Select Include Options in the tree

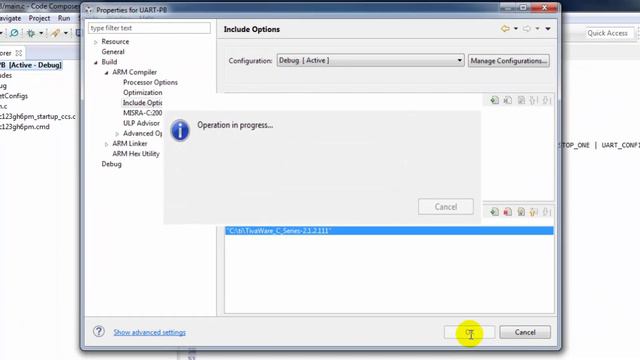(x=142, y=103)
